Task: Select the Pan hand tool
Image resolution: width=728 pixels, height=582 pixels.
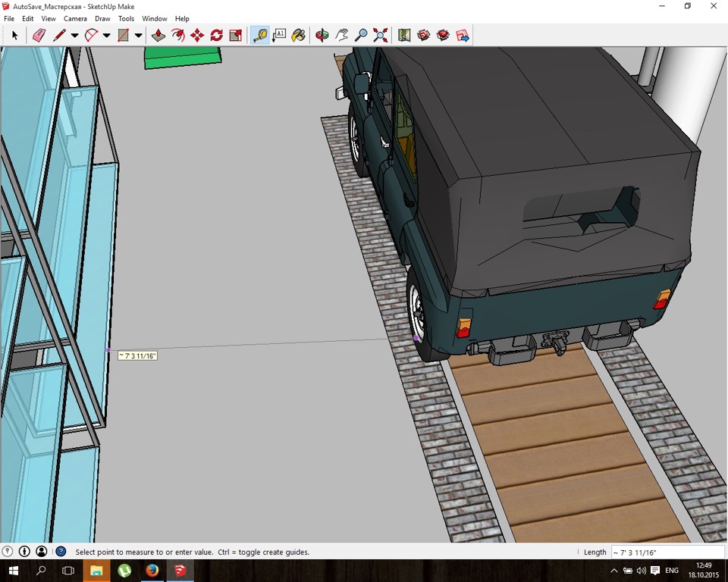Action: coord(341,36)
